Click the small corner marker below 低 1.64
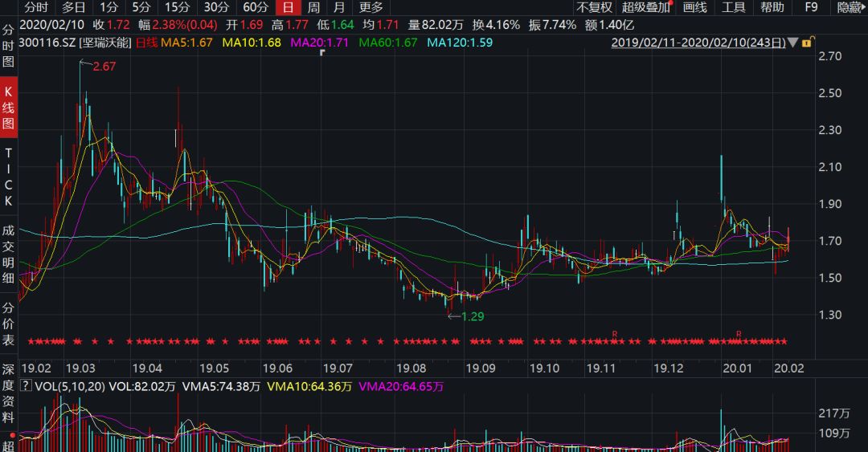 pos(321,53)
